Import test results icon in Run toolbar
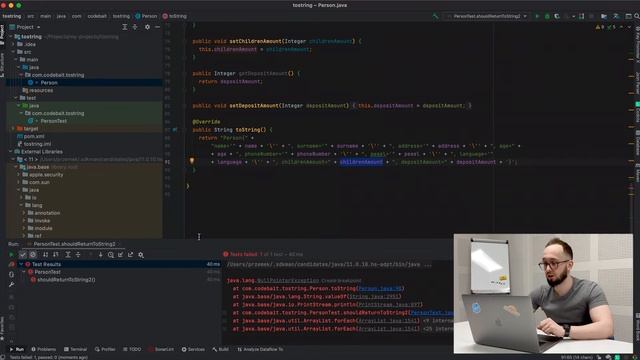This screenshot has width=640, height=360. point(120,255)
